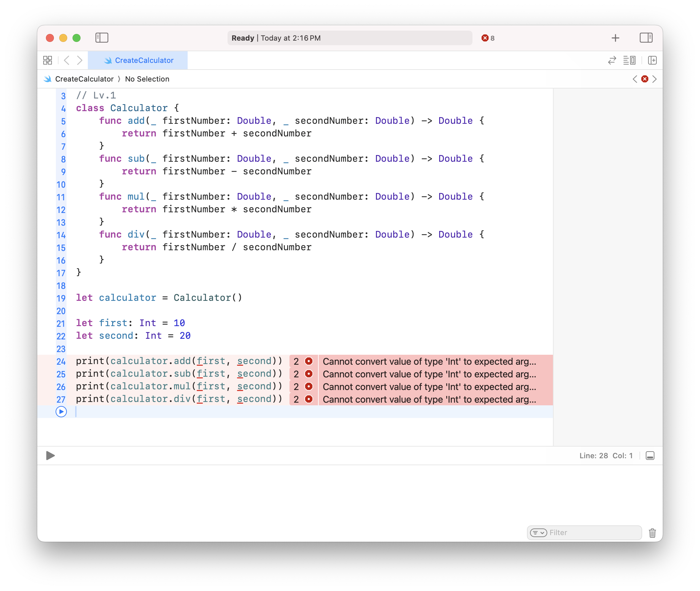Run playground up to line 28
The image size is (700, 591).
point(61,411)
